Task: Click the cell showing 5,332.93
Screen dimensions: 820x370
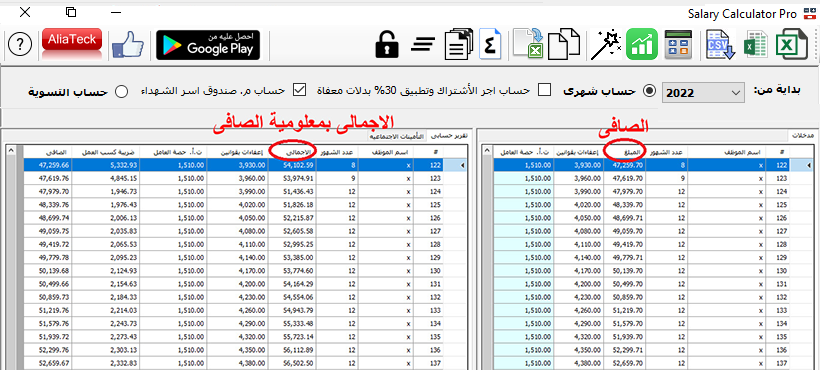Action: pyautogui.click(x=106, y=165)
